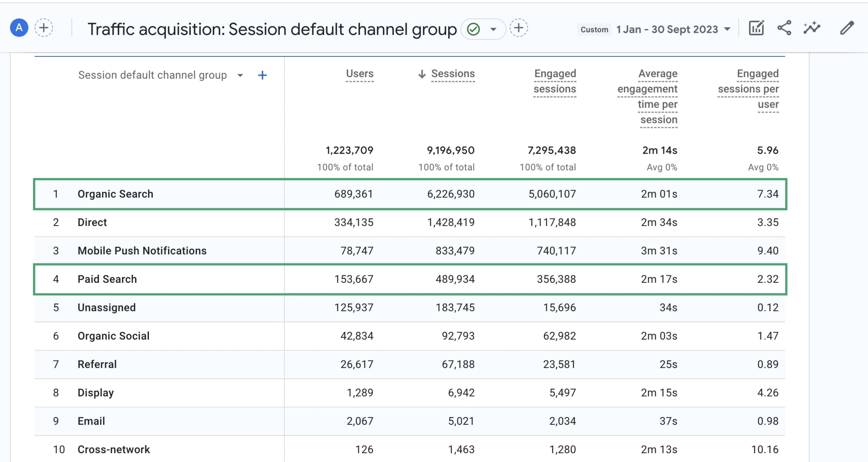The height and width of the screenshot is (462, 868).
Task: Click the edit comparisons chart icon
Action: point(756,28)
